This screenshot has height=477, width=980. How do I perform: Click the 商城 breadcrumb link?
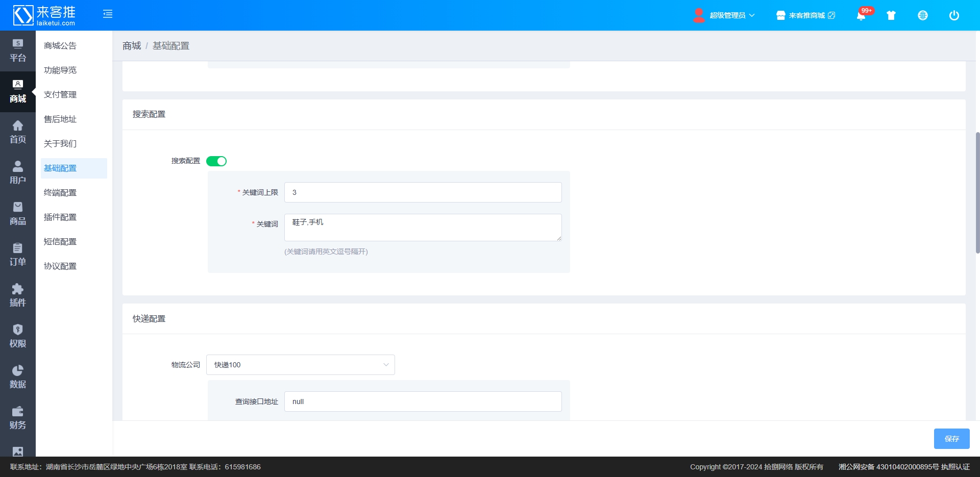point(132,46)
